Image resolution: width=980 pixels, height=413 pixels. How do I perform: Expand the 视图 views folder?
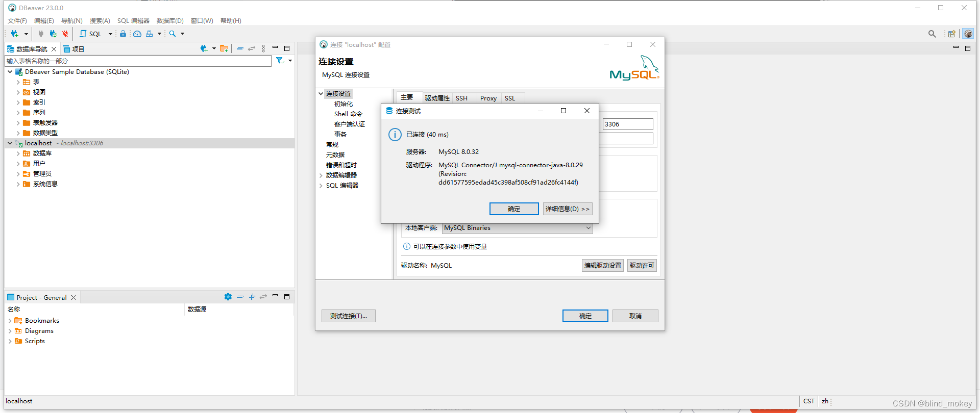click(18, 92)
